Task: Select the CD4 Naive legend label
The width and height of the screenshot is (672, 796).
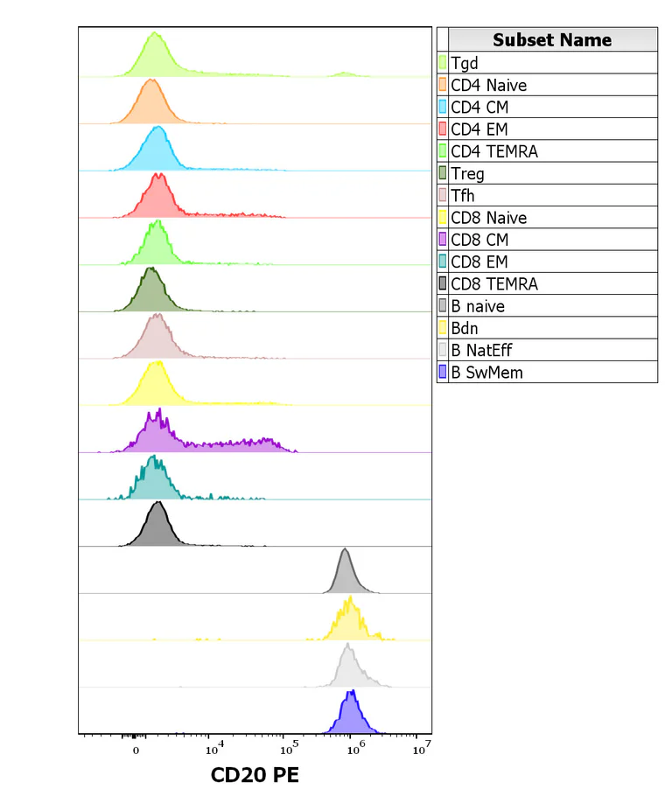Action: click(488, 85)
